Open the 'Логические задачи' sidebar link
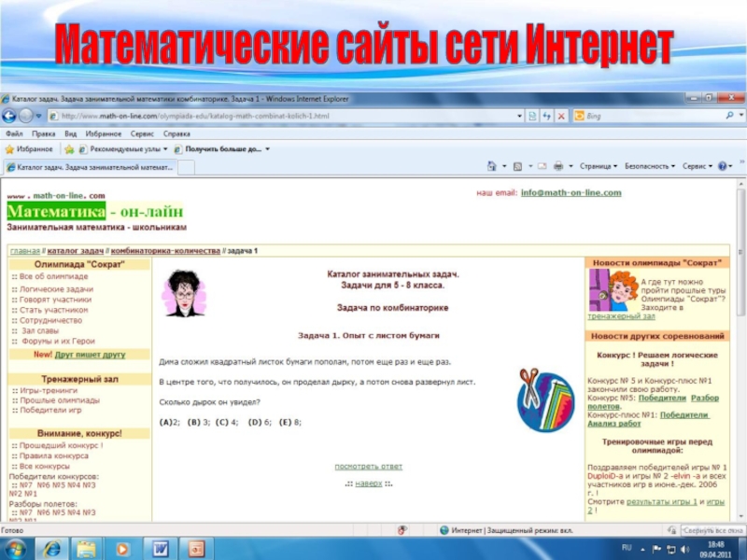This screenshot has width=747, height=560. click(x=56, y=289)
